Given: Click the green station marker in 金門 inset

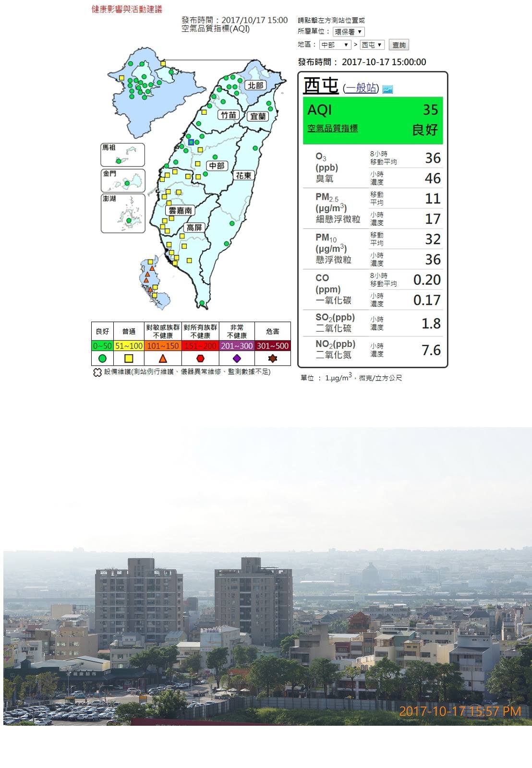Looking at the screenshot, I should [127, 183].
